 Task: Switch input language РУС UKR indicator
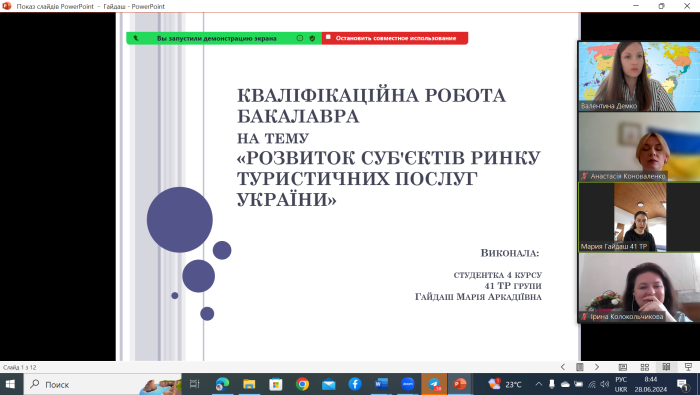[x=621, y=384]
